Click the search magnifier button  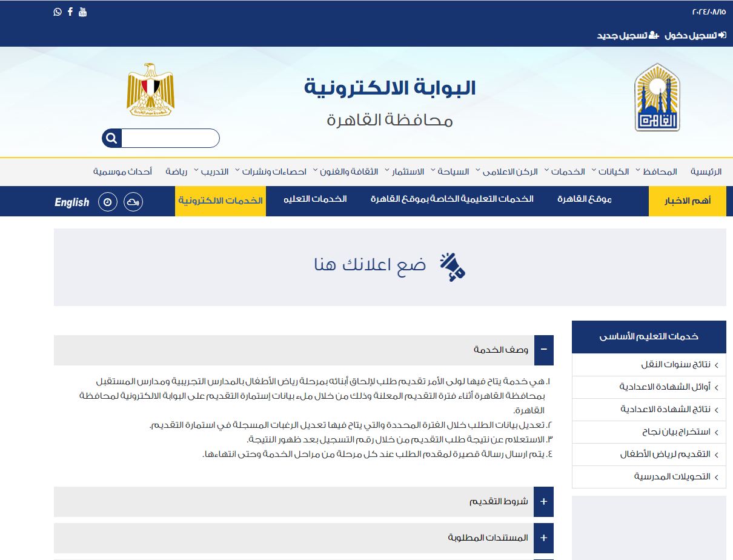(x=111, y=138)
